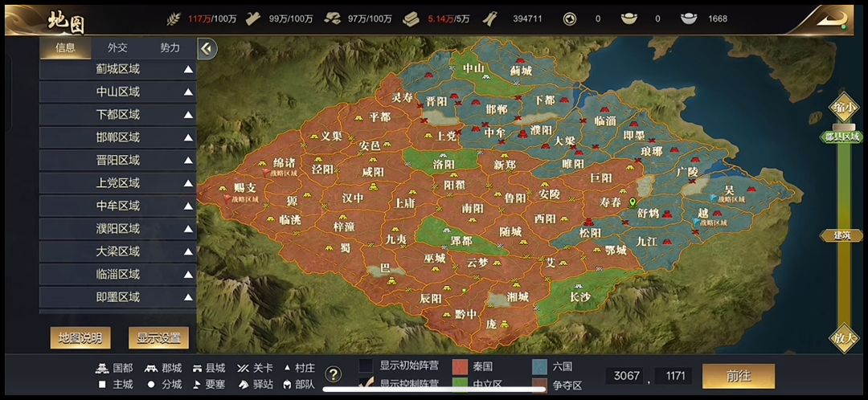Enable the 显示初始阵营 checkbox

(x=366, y=365)
